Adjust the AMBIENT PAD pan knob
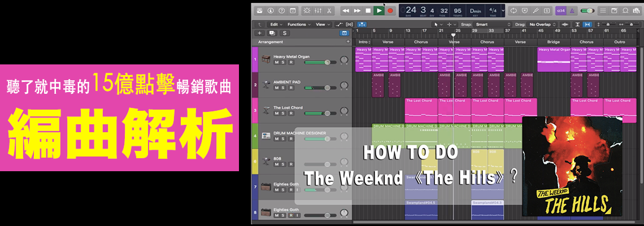Screen dimensions: 644x226 pos(344,85)
